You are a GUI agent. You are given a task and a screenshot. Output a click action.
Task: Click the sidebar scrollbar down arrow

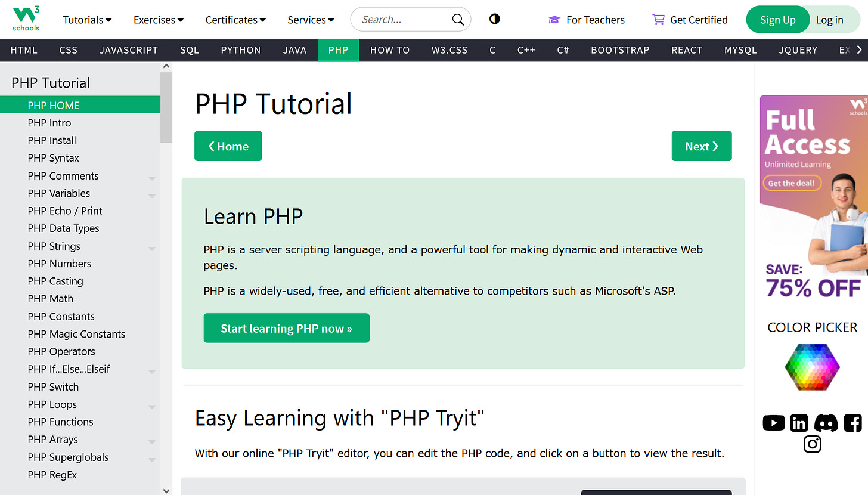pos(166,490)
